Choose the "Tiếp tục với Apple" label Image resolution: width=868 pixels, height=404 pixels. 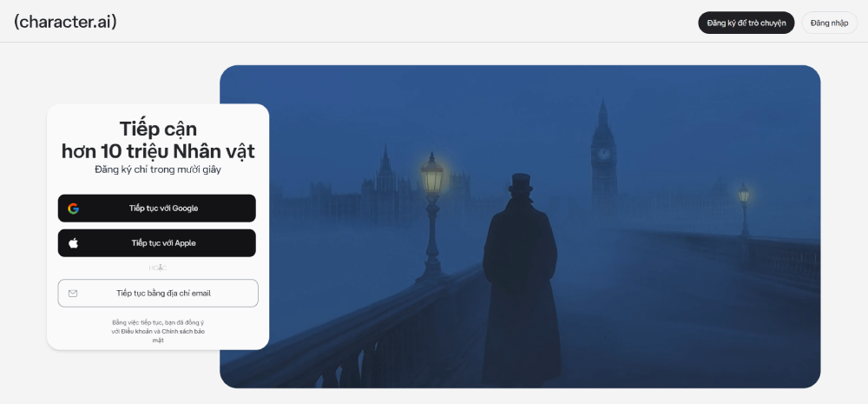click(x=163, y=242)
